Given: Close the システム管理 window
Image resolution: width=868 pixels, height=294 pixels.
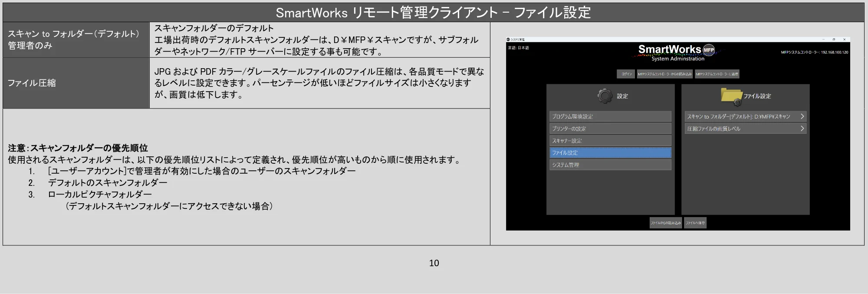Looking at the screenshot, I should point(844,40).
